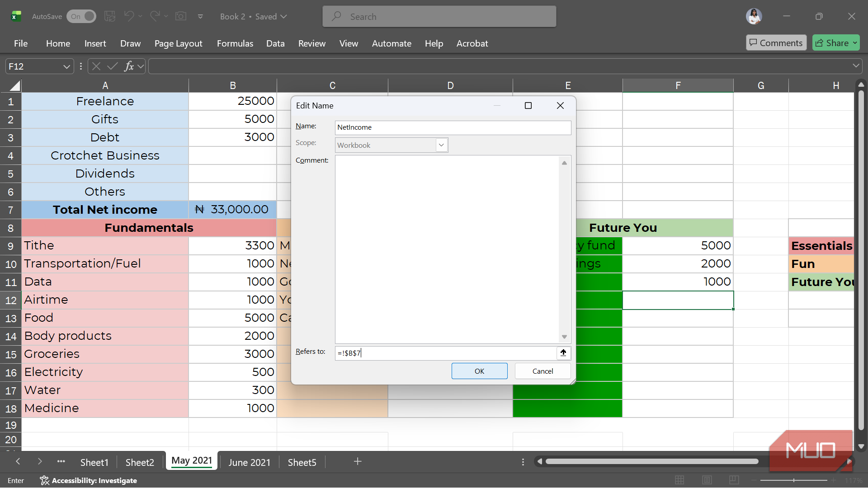Switch to June 2021 sheet tab
This screenshot has height=488, width=868.
tap(249, 462)
